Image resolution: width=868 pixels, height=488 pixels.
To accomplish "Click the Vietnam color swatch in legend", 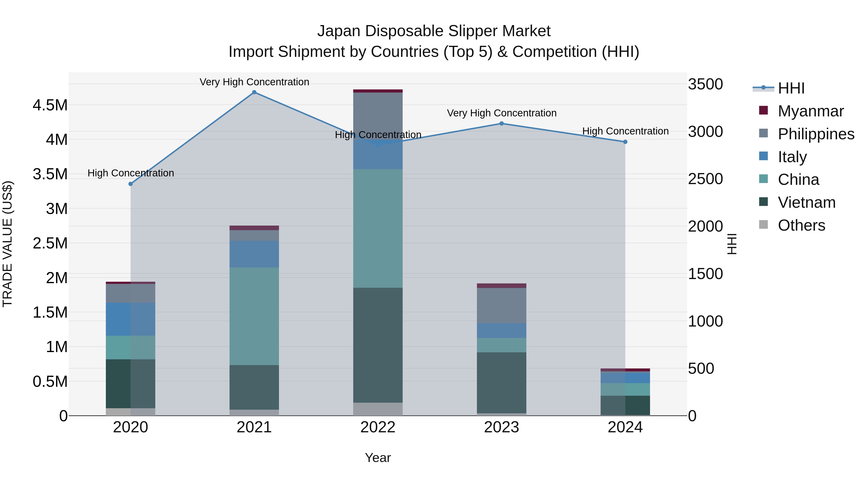I will tap(764, 202).
